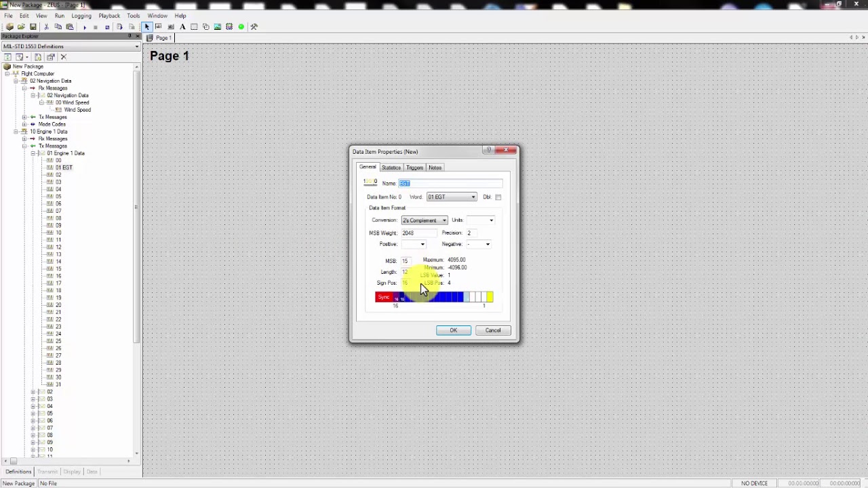
Task: Open the File menu
Action: (x=8, y=16)
